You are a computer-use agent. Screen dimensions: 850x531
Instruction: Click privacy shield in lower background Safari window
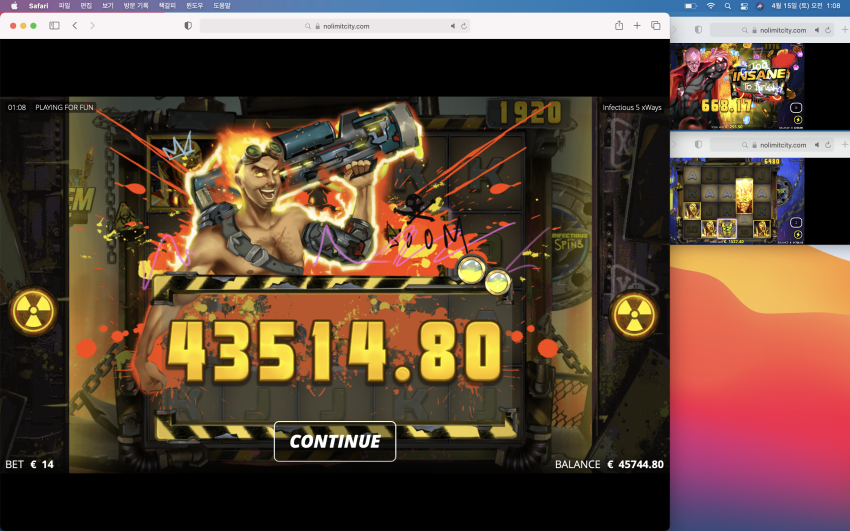pyautogui.click(x=698, y=145)
